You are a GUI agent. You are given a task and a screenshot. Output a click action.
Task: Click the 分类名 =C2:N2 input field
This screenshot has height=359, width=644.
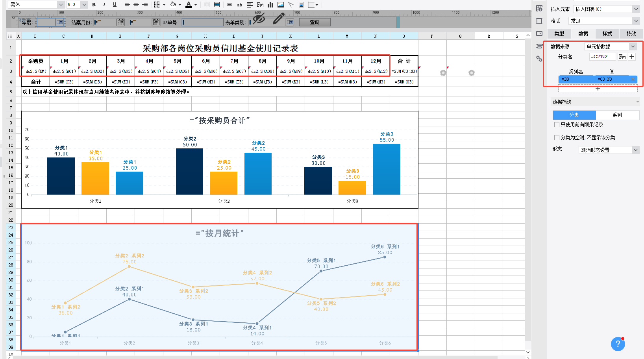tap(602, 57)
